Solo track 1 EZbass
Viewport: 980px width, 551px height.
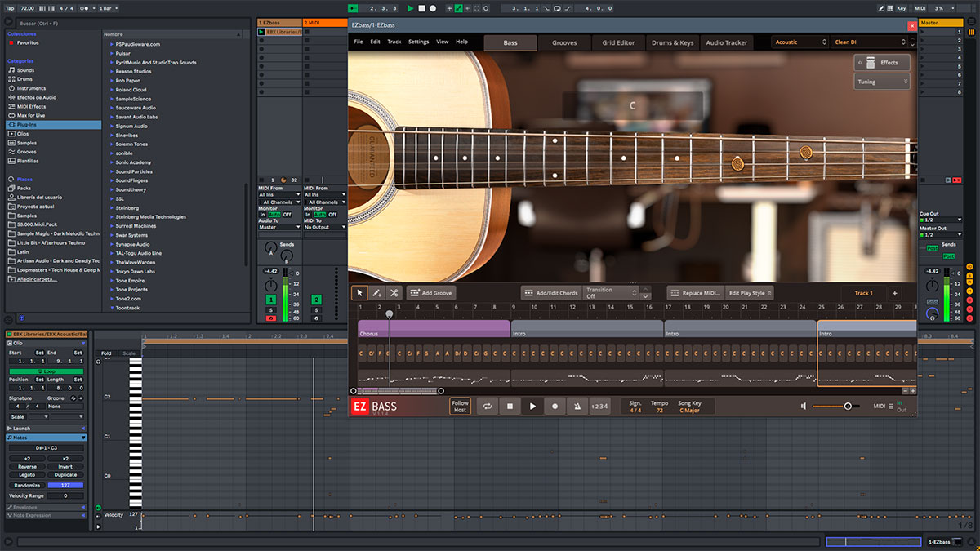[271, 310]
